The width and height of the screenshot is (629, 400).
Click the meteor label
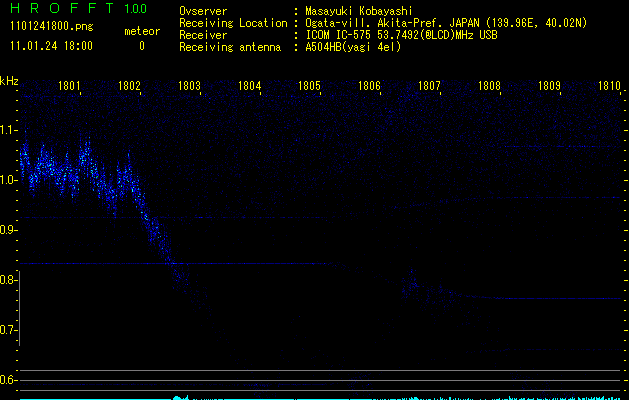pos(142,31)
